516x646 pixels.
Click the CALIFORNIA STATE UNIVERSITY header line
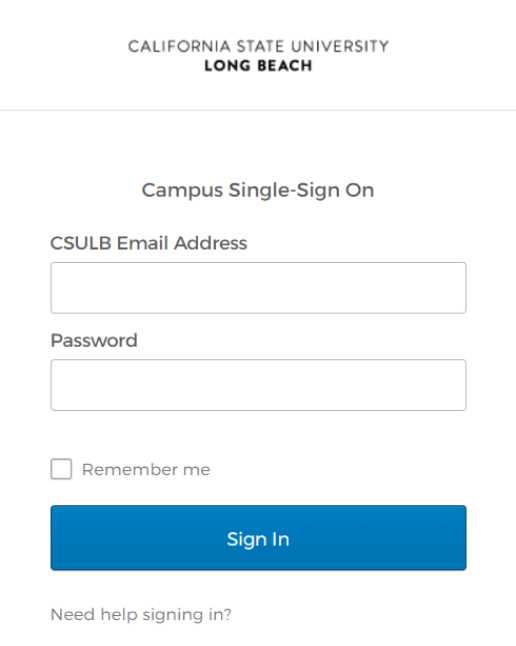258,46
